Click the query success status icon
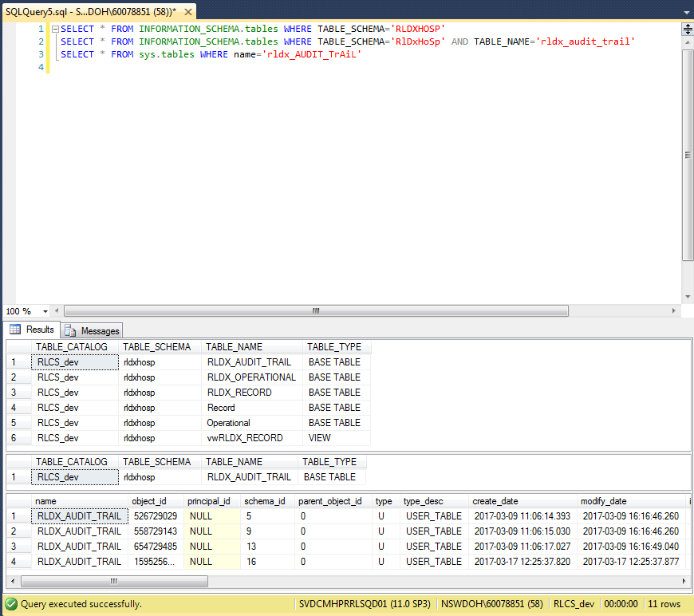This screenshot has width=694, height=616. coord(11,604)
